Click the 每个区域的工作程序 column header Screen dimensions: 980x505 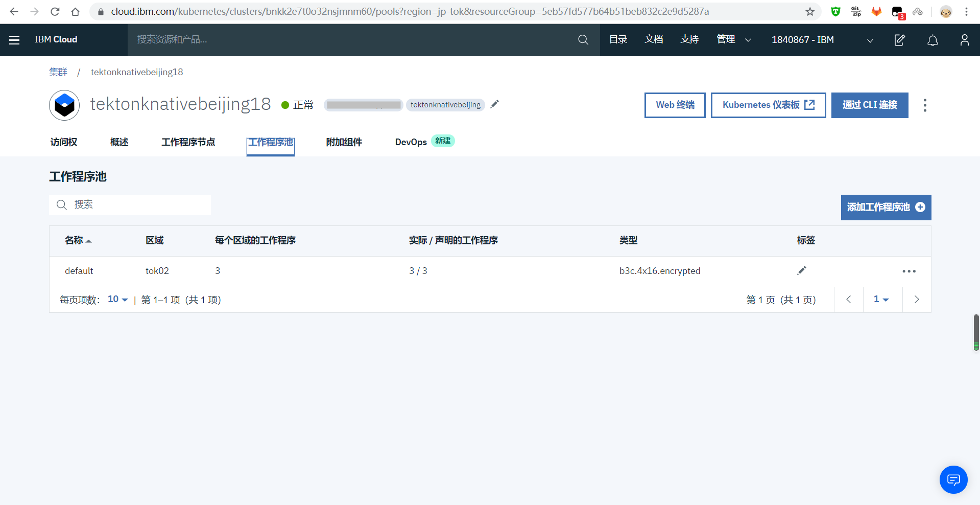255,240
